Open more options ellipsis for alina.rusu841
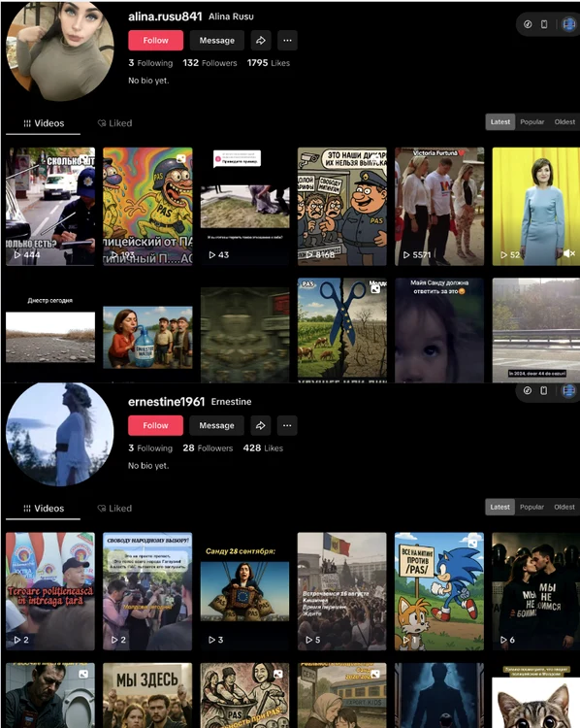This screenshot has width=580, height=728. click(287, 41)
